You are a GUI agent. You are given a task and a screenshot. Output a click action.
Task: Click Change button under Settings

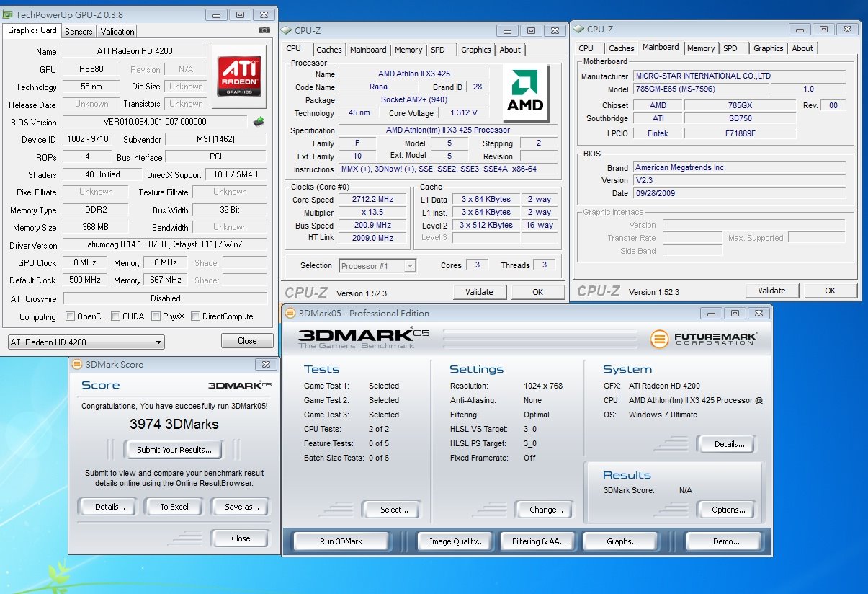pyautogui.click(x=546, y=510)
